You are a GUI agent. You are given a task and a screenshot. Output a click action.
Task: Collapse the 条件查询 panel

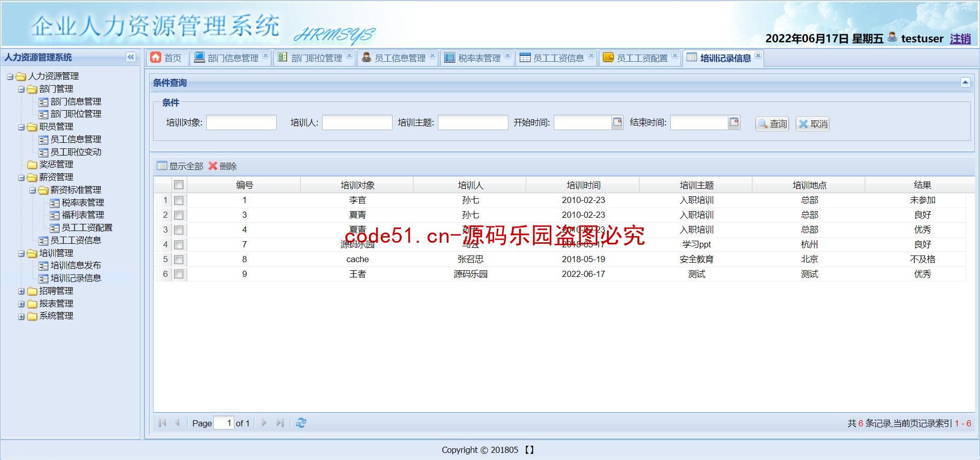[965, 82]
